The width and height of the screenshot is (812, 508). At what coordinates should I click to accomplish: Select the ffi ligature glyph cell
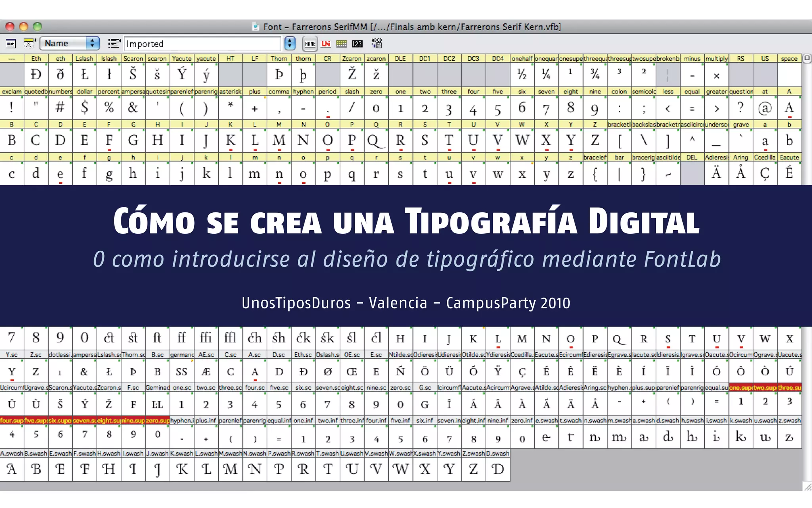[x=206, y=338]
